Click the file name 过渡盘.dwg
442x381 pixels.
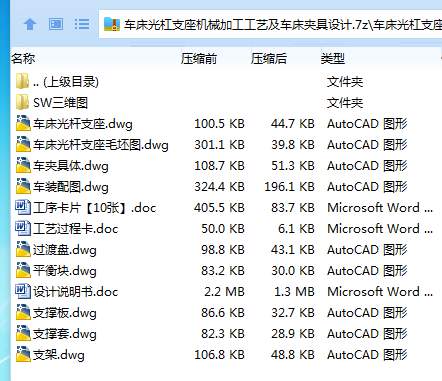[x=65, y=250]
